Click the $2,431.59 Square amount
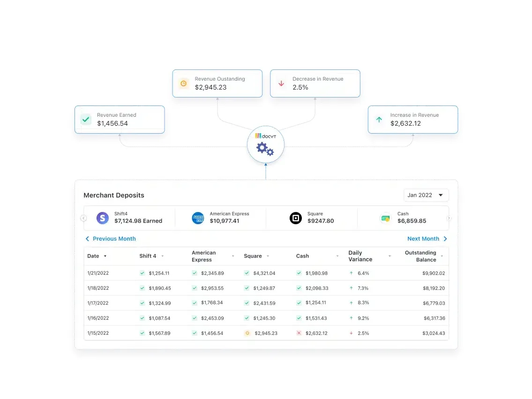 tap(264, 303)
